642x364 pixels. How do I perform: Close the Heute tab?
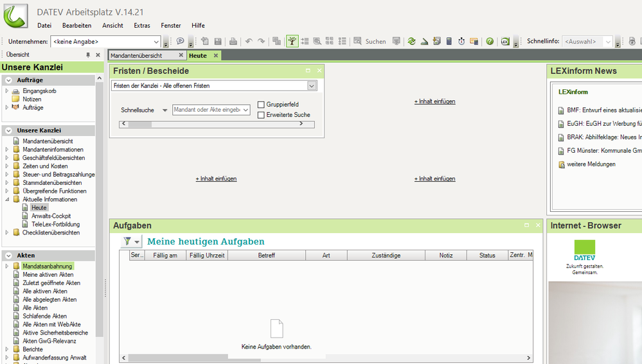[x=216, y=56]
